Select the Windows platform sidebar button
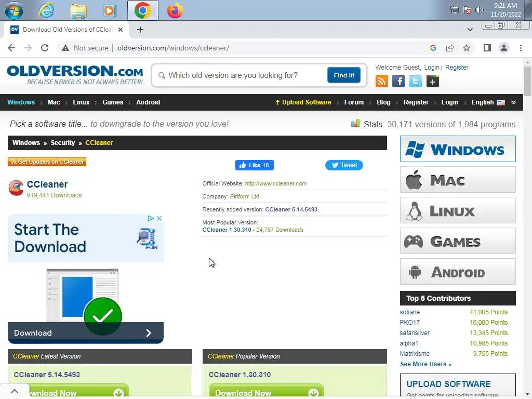 pyautogui.click(x=458, y=149)
